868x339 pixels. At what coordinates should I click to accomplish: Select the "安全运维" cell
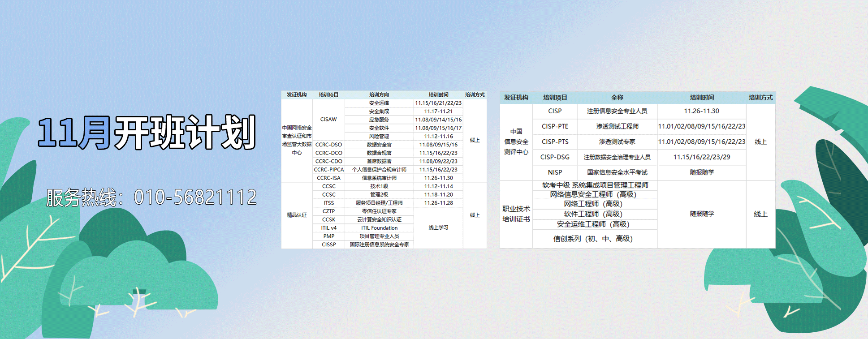coord(379,103)
